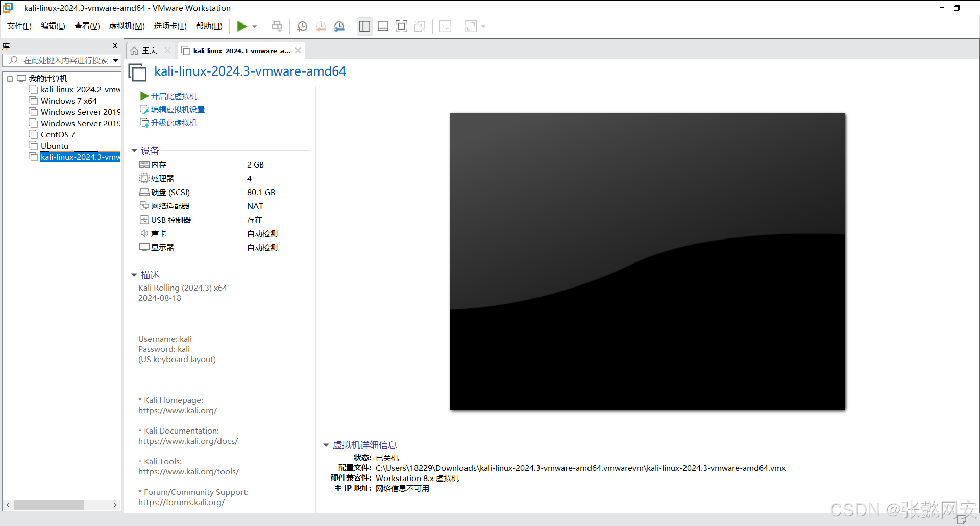Collapse the 描述 section
Image resolution: width=980 pixels, height=526 pixels.
tap(134, 275)
